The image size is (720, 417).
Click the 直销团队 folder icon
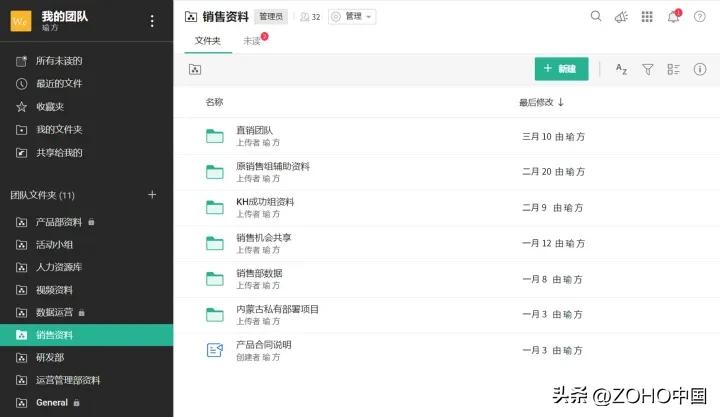(x=214, y=136)
